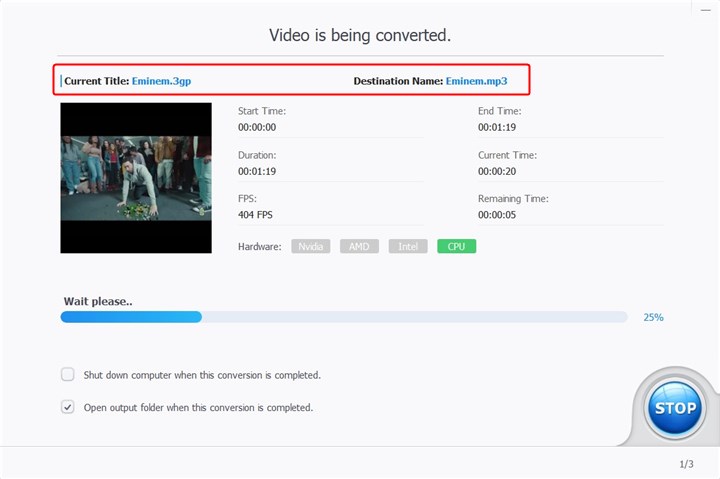Viewport: 720px width, 479px height.
Task: Select the AMD hardware badge
Action: (359, 246)
